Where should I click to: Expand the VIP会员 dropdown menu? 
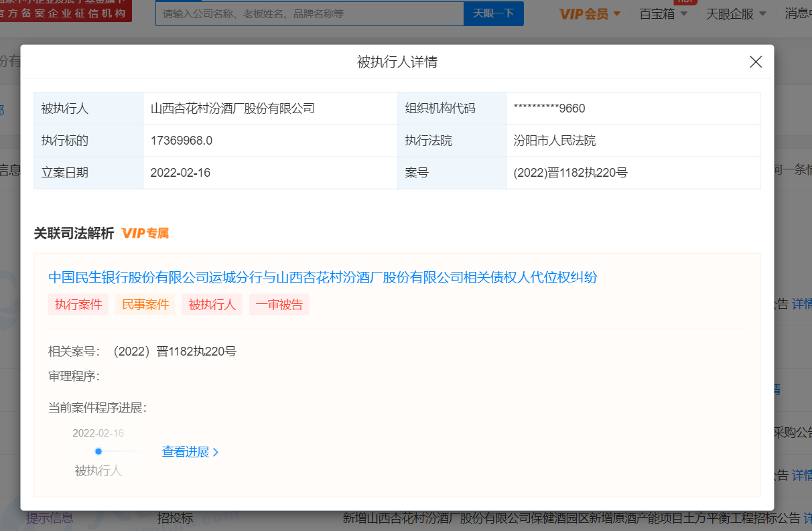pos(590,13)
